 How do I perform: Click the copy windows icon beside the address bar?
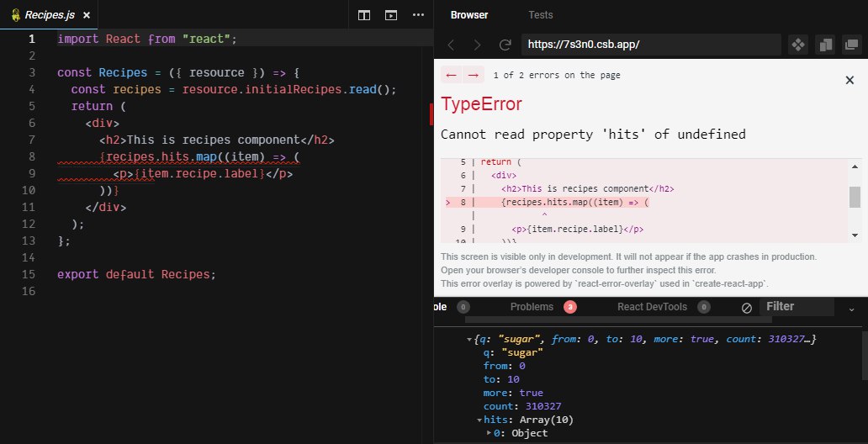(826, 45)
